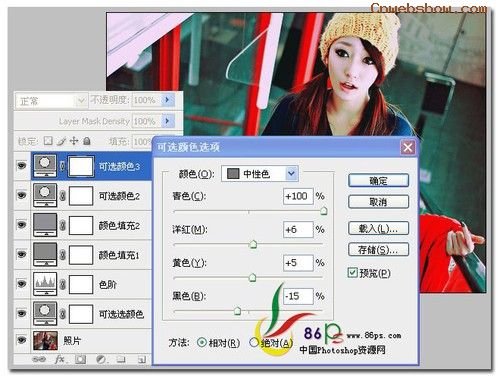Select the 色阶 layer name

pos(108,284)
